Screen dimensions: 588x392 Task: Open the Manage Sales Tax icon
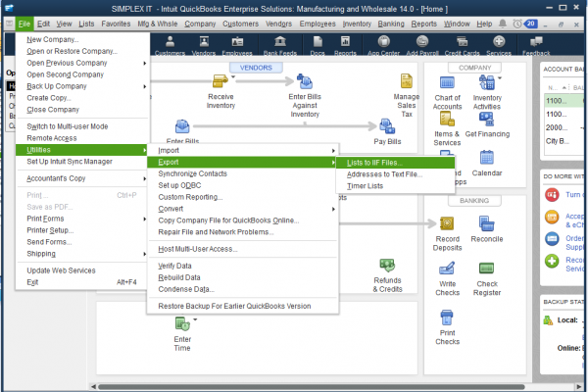click(x=406, y=81)
